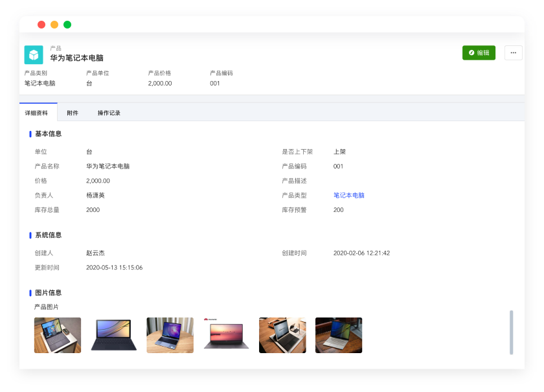Click the header price value 2,000.00
Viewport: 544px width, 392px height.
pyautogui.click(x=160, y=84)
